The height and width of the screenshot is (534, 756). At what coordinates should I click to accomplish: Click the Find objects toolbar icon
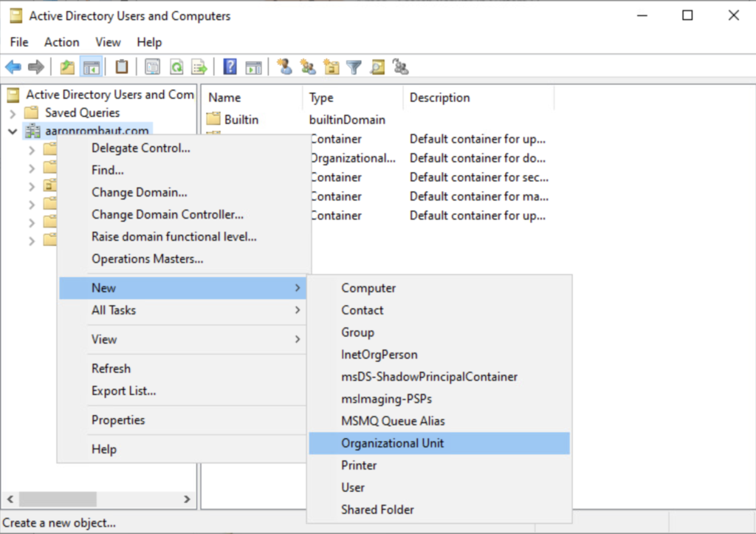pyautogui.click(x=377, y=67)
